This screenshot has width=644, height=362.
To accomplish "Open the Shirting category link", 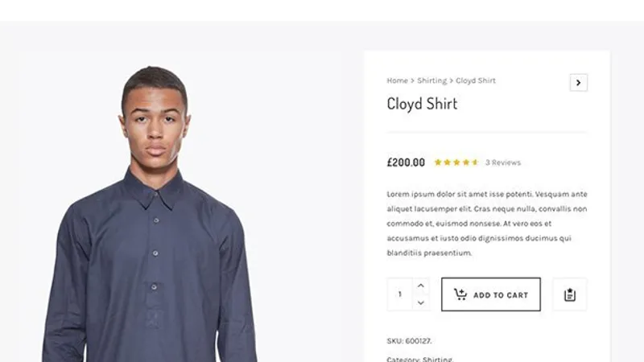I will coord(437,359).
